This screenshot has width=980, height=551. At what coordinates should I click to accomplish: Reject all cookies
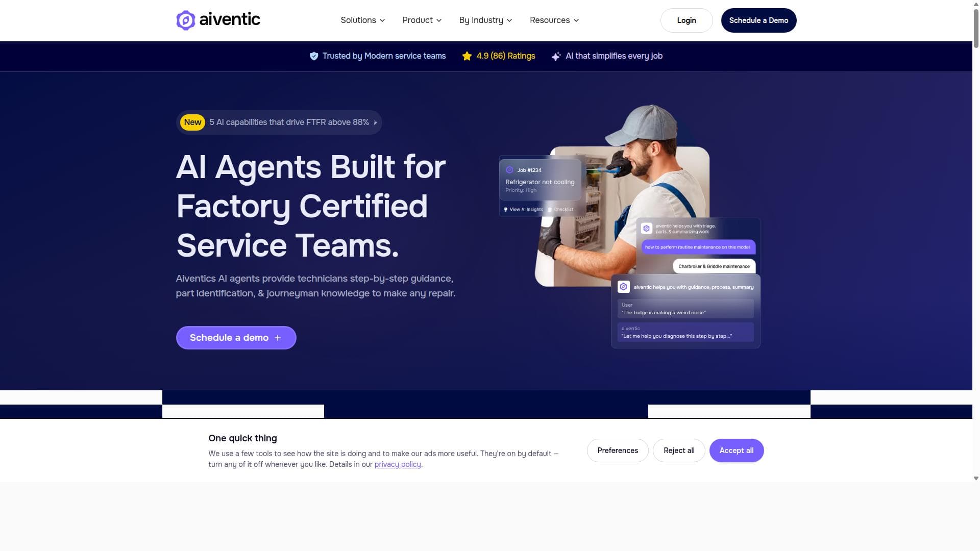(679, 450)
